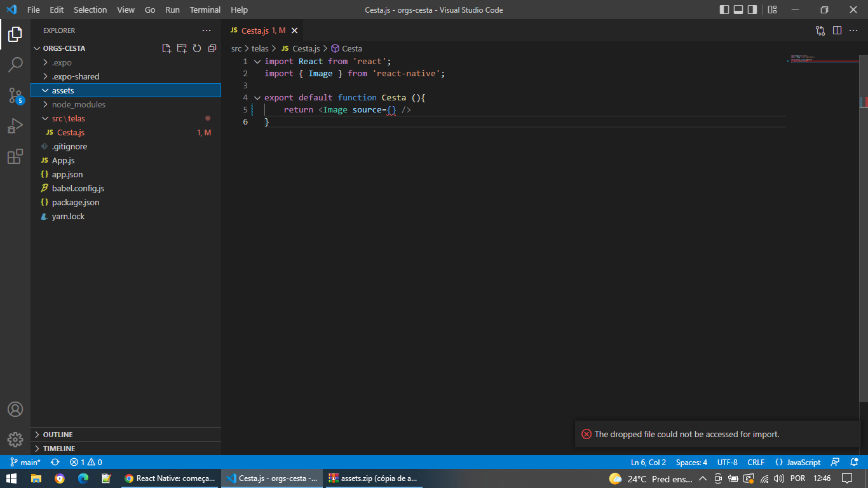This screenshot has height=488, width=868.
Task: Collapse all folders in Explorer
Action: pos(212,48)
